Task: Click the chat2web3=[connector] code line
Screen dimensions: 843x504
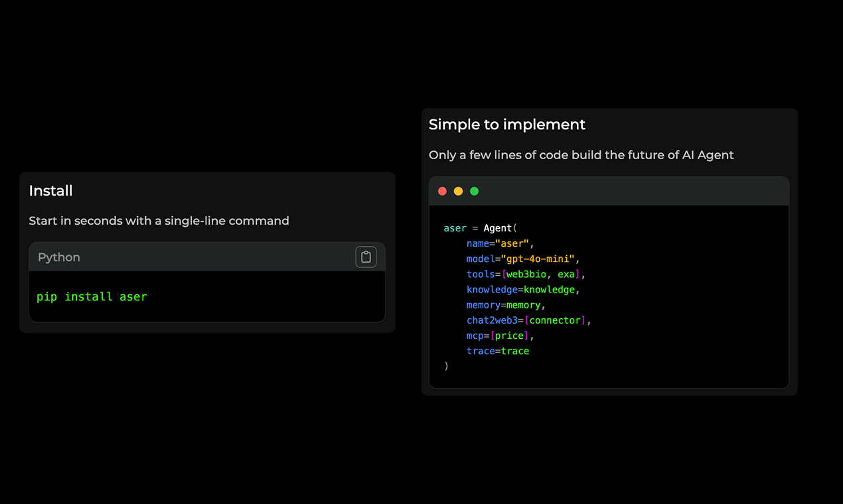Action: point(528,320)
